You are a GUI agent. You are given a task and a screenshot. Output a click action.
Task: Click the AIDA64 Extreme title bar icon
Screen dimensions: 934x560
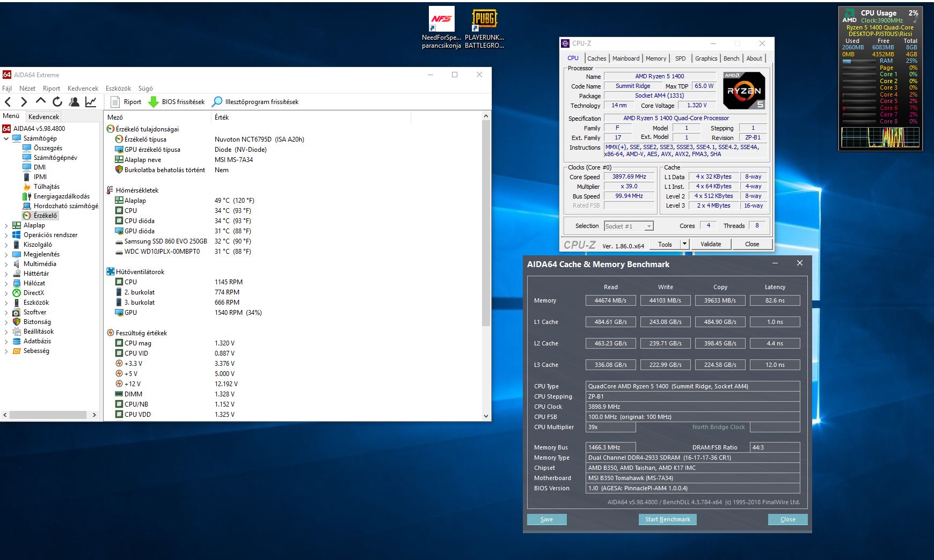point(7,75)
